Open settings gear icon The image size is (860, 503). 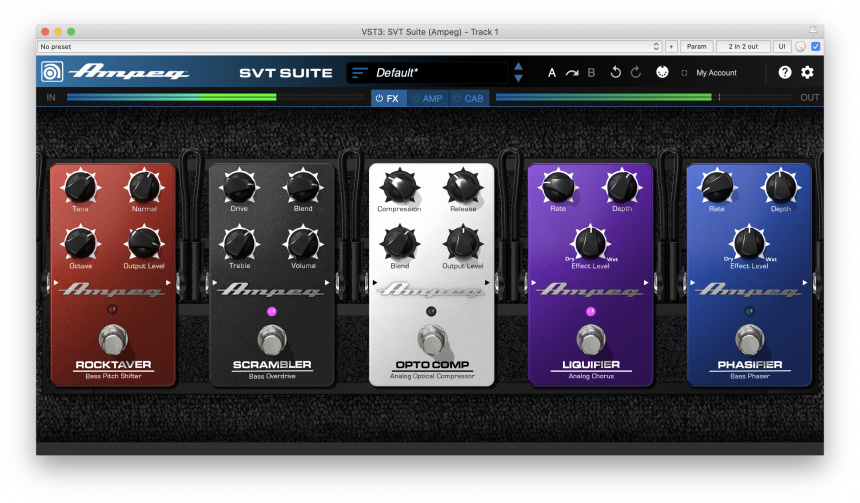click(x=807, y=72)
